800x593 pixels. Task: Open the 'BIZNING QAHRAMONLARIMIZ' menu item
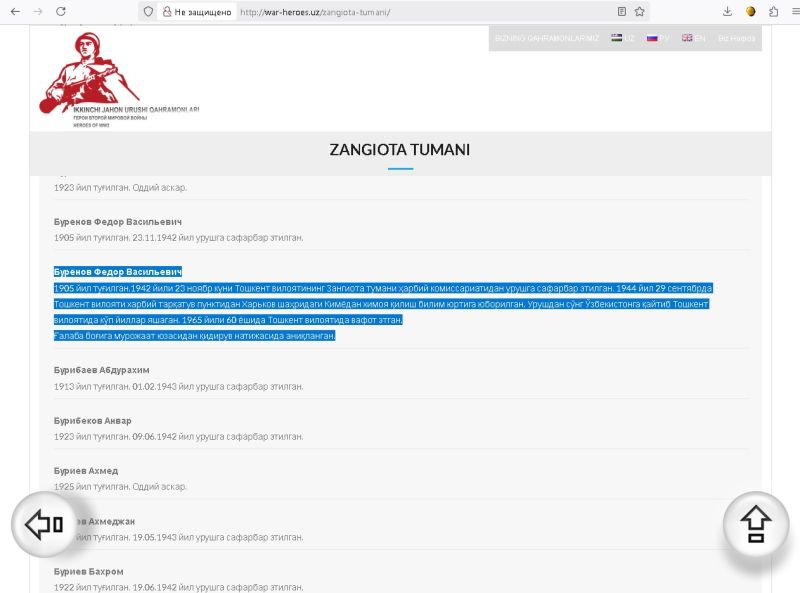547,38
